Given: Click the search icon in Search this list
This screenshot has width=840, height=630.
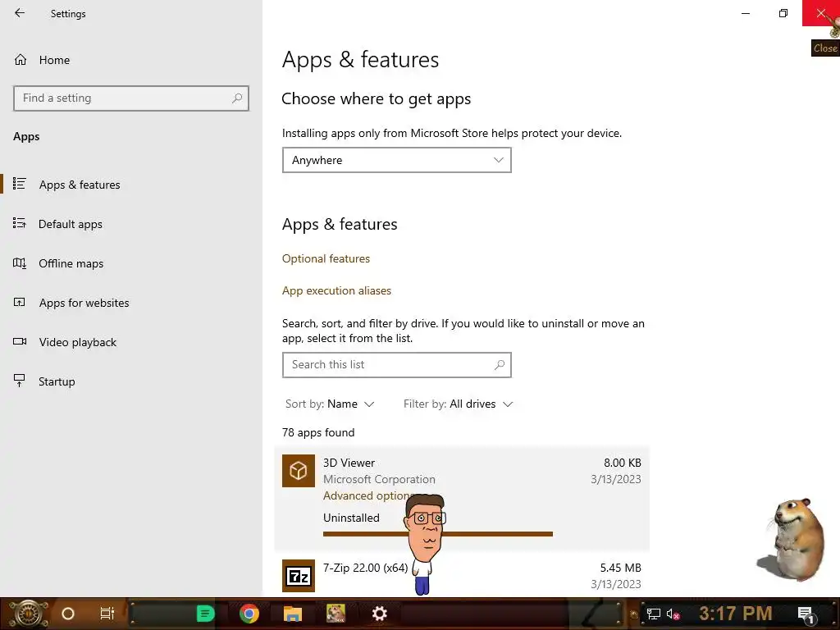Looking at the screenshot, I should tap(500, 365).
